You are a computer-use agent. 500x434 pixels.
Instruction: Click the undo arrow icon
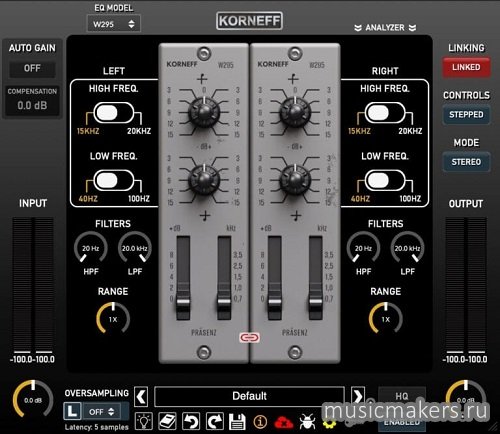pos(191,421)
